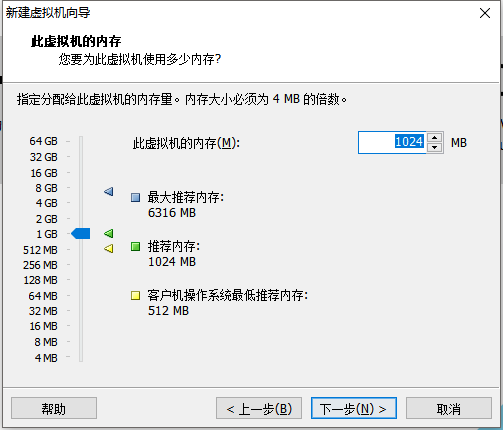The image size is (503, 430).
Task: Click the 16 GB scale label
Action: (x=44, y=173)
